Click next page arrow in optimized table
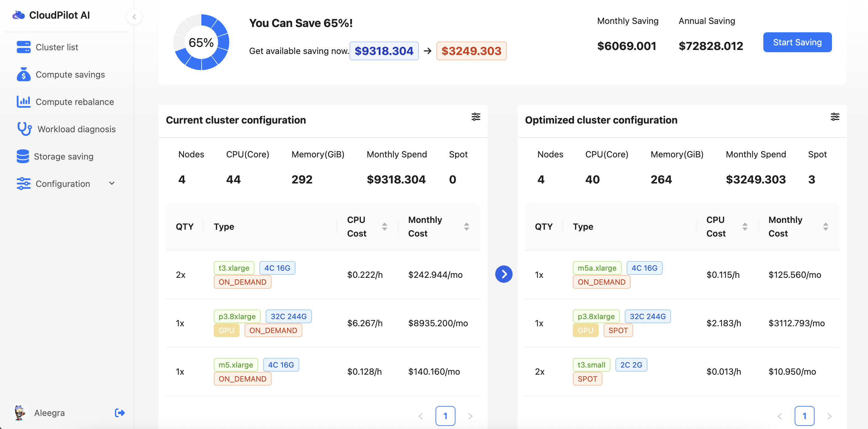 tap(829, 416)
